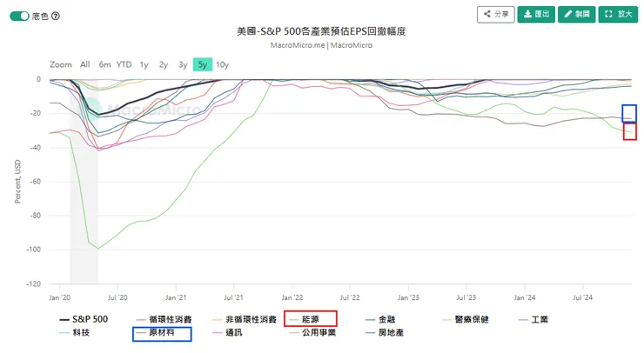Click the 匯出 export button
This screenshot has height=353, width=644.
click(x=536, y=15)
